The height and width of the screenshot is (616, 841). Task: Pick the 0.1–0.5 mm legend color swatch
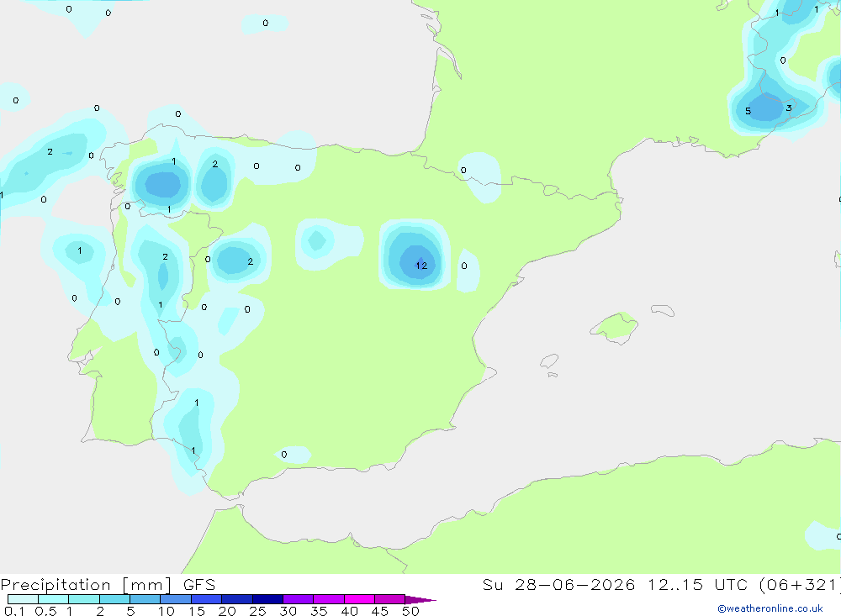[x=23, y=599]
